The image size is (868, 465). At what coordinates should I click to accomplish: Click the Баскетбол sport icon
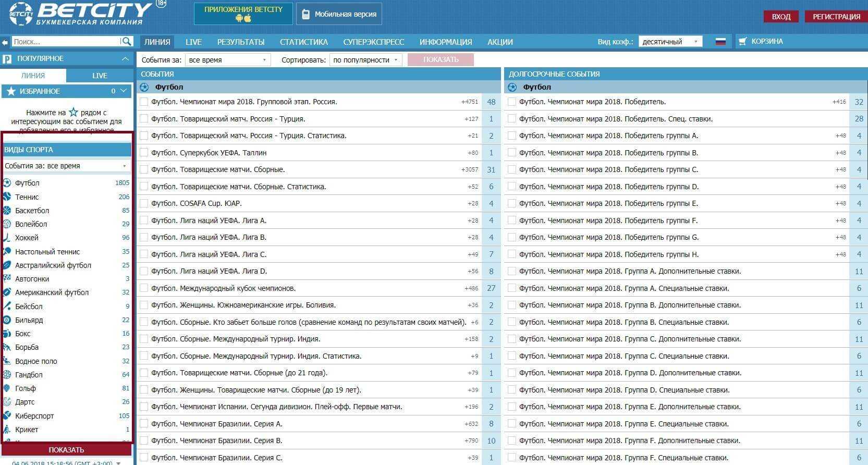[7, 210]
